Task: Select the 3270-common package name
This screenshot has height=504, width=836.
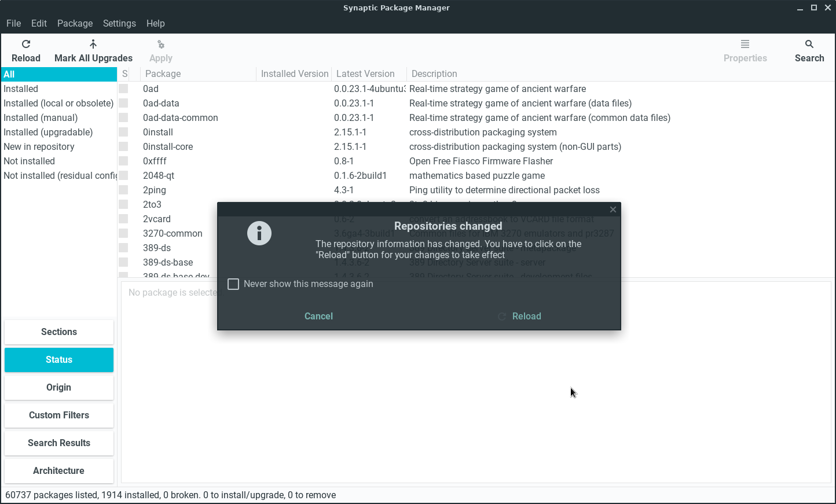Action: [x=173, y=233]
